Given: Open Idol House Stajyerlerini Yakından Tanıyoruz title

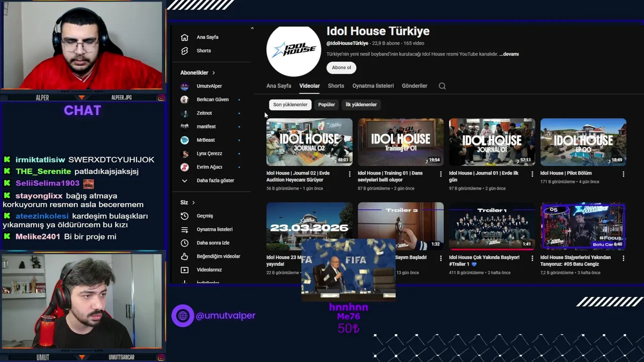Looking at the screenshot, I should 576,260.
